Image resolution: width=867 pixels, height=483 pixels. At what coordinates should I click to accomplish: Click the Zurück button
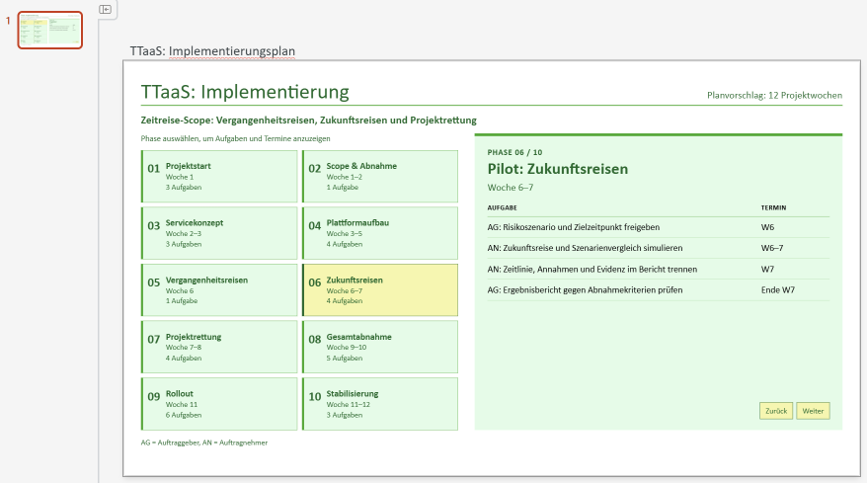tap(776, 411)
